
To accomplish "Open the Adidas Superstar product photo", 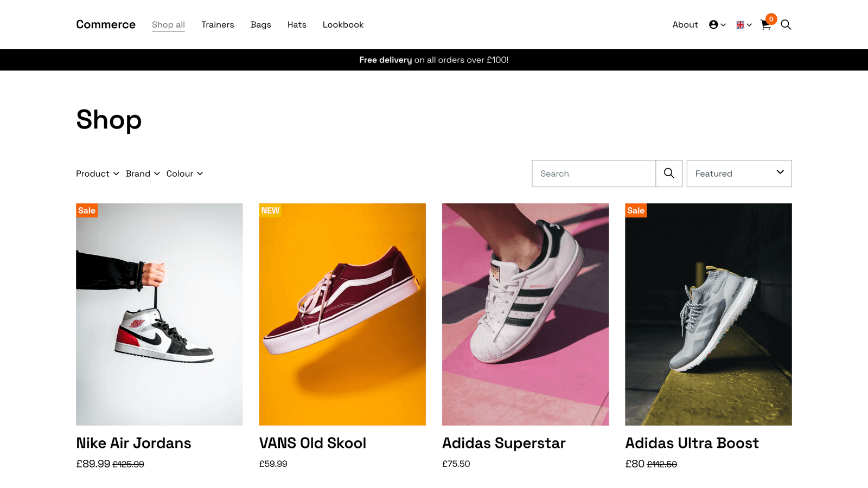I will tap(525, 314).
